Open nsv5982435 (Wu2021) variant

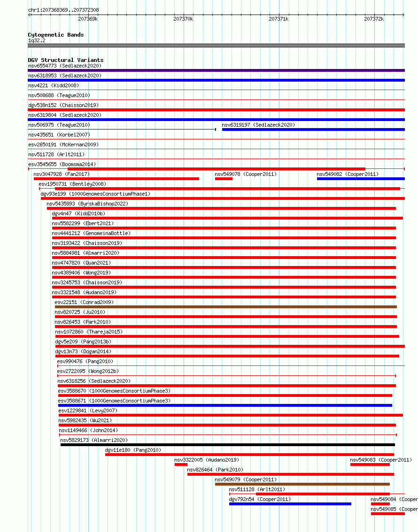click(85, 420)
